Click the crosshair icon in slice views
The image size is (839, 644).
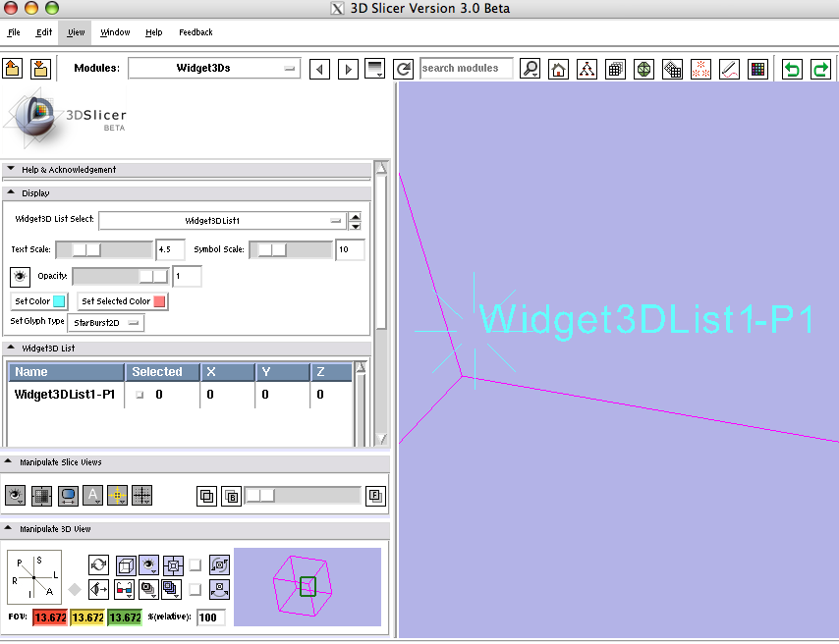(x=118, y=496)
